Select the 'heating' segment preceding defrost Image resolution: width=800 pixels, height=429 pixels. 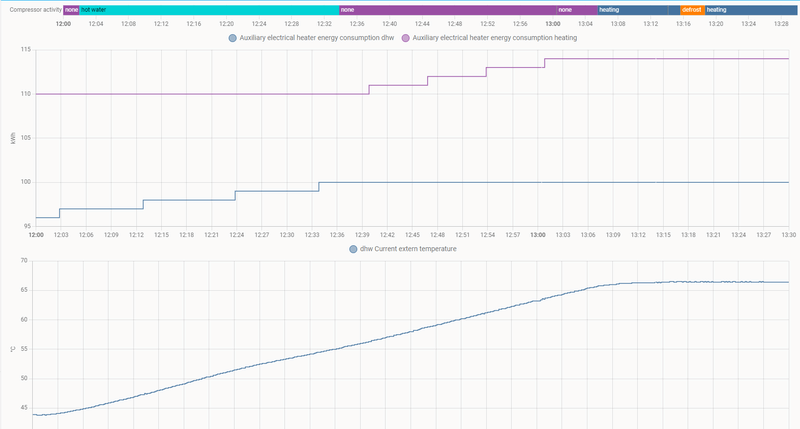point(633,10)
